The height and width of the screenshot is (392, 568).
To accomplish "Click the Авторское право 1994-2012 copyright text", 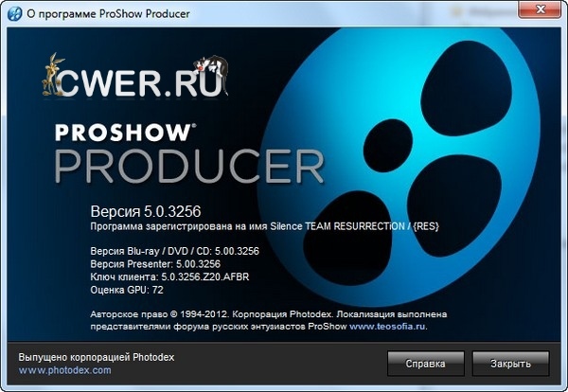I will [x=269, y=320].
